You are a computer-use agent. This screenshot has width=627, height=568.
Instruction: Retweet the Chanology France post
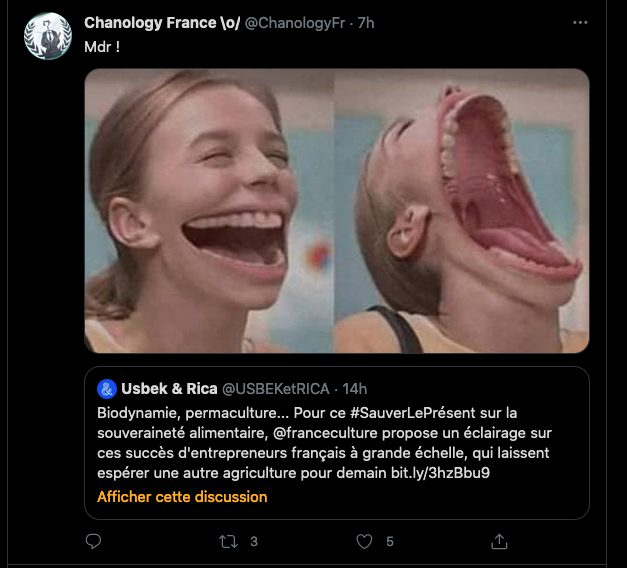tap(228, 541)
